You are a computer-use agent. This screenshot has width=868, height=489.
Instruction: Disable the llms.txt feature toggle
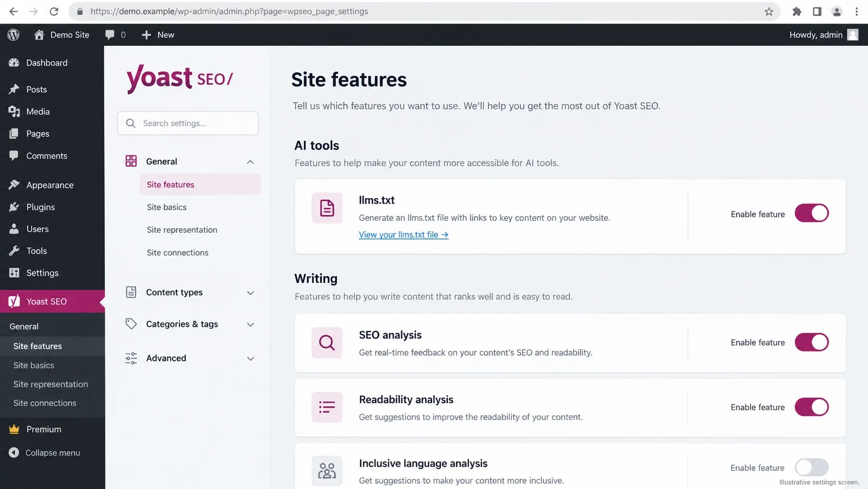[x=811, y=213]
